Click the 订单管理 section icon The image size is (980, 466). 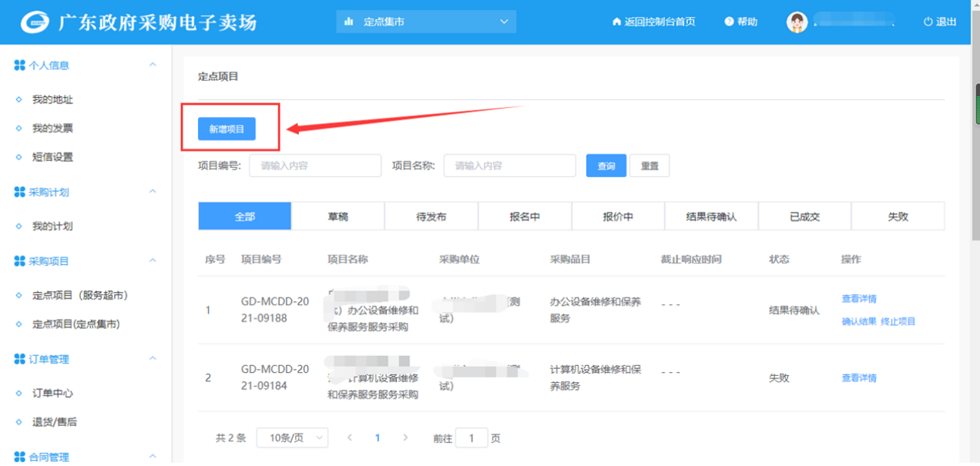click(19, 359)
